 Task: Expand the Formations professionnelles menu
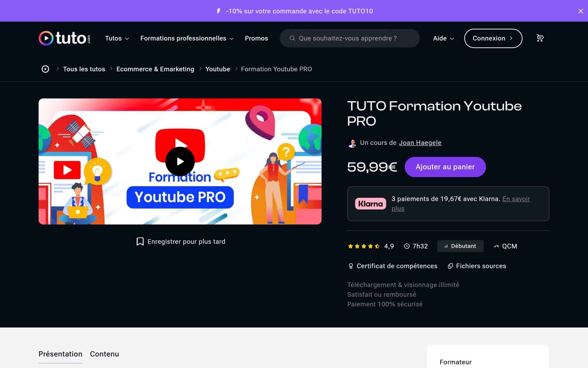pyautogui.click(x=187, y=38)
